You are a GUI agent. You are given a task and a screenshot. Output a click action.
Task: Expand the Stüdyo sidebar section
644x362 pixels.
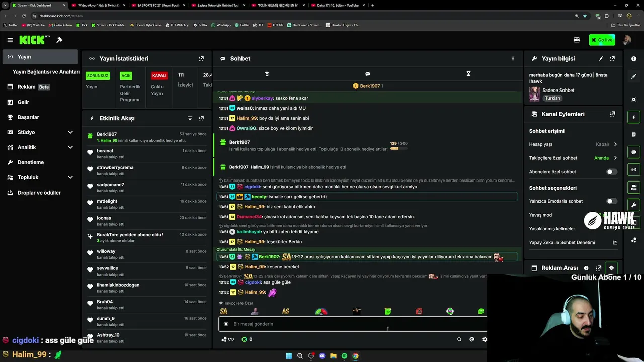70,132
